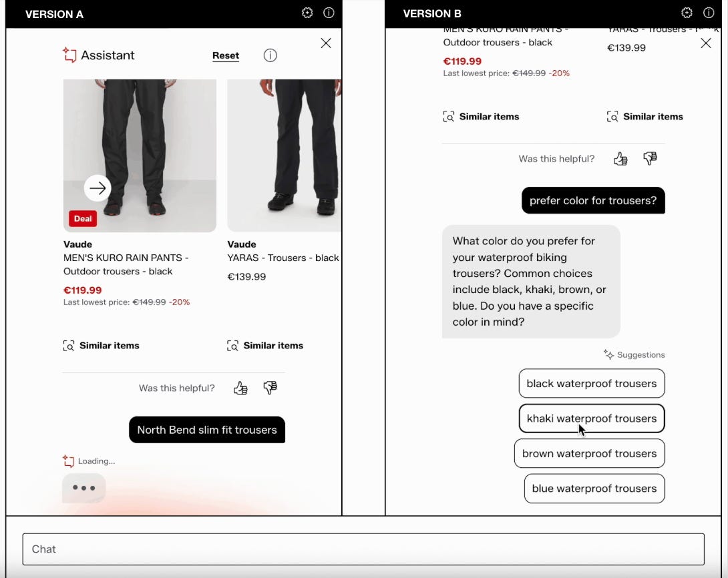Focus the Chat input field
Viewport: 728px width, 578px height.
363,549
